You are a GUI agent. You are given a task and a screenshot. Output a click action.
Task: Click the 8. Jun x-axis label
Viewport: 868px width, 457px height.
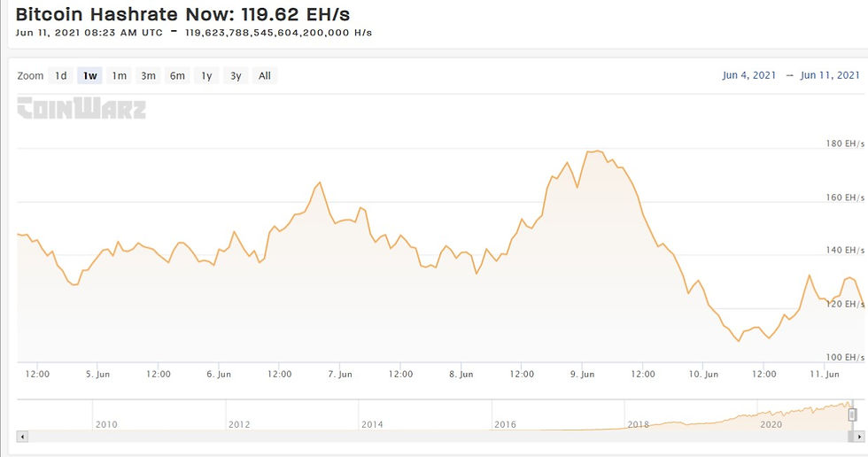click(461, 374)
